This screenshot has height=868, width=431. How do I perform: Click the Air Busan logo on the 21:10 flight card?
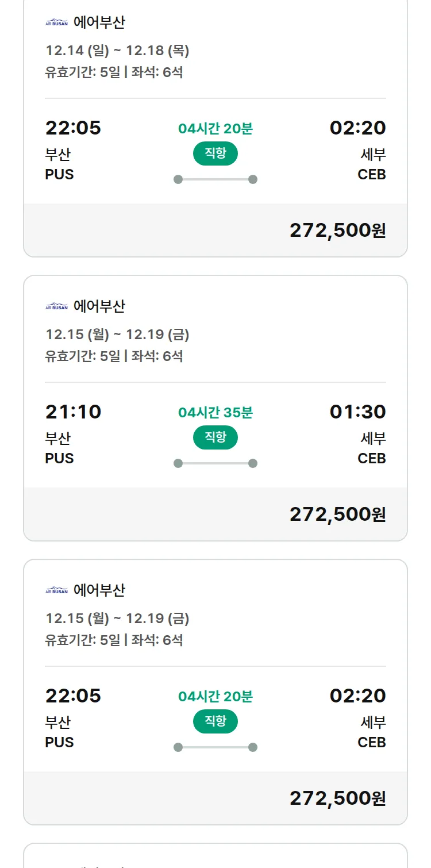[56, 307]
